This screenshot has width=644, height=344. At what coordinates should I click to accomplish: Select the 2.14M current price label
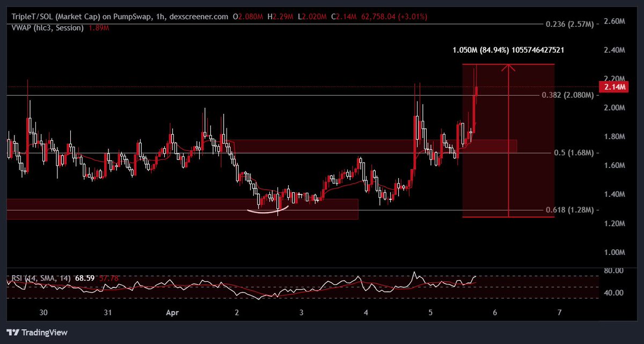click(x=614, y=87)
